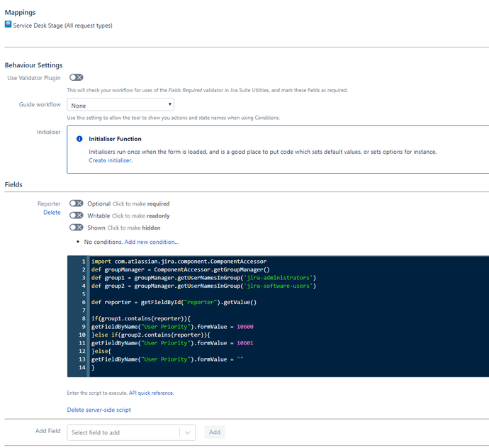This screenshot has height=448, width=489.
Task: Click inside the script code editor on line 5
Action: [289, 294]
